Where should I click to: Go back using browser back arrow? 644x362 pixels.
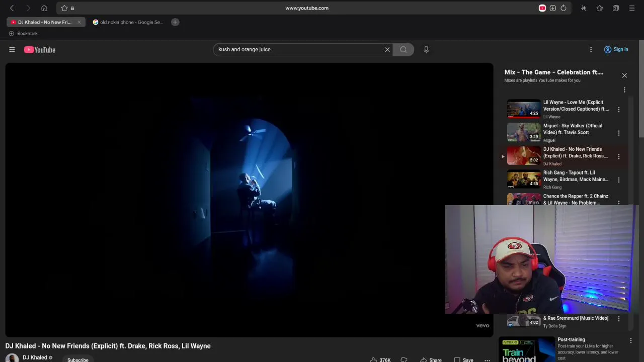click(12, 8)
